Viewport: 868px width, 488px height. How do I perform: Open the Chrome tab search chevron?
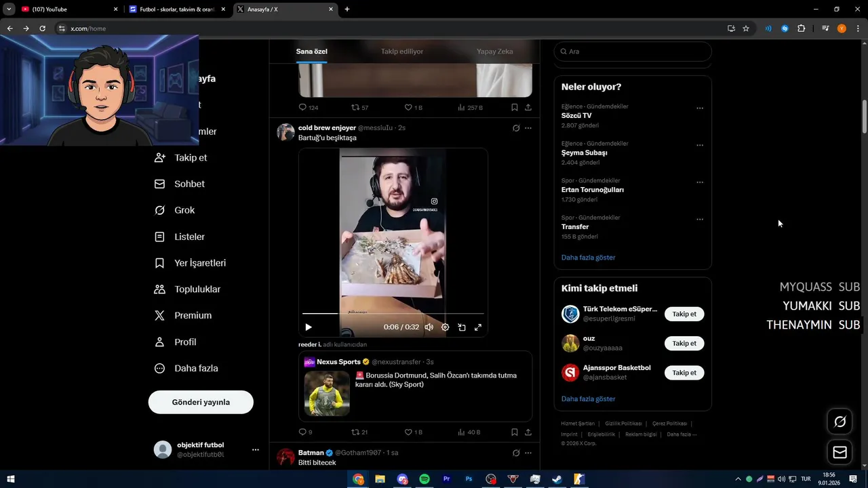[9, 9]
